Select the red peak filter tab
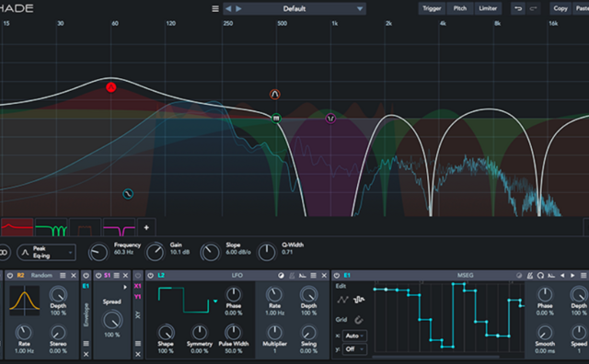This screenshot has height=364, width=589. pos(17,227)
